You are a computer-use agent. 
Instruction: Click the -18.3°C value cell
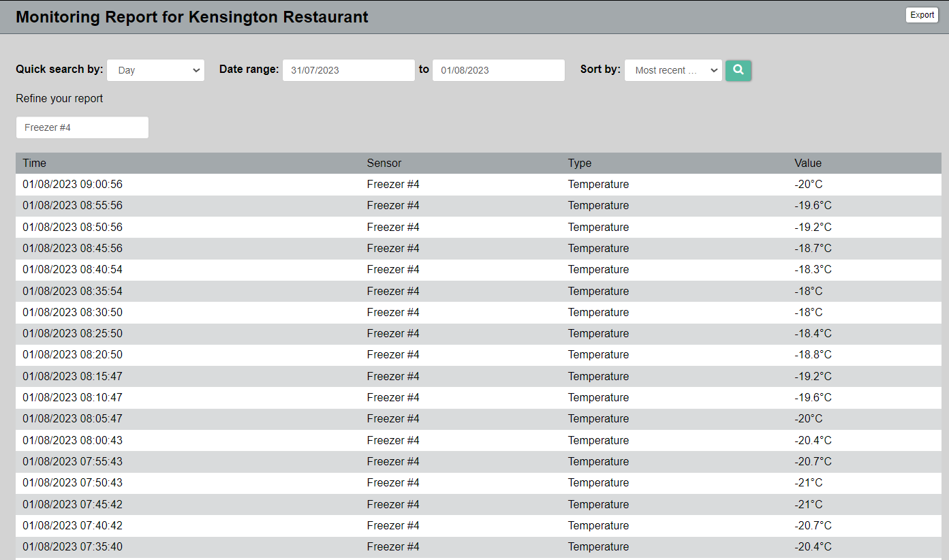813,269
